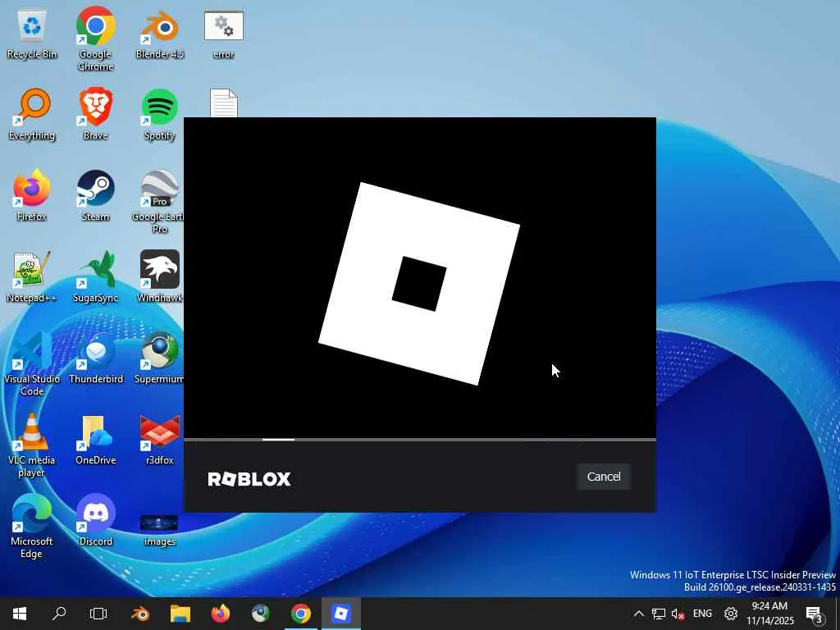The image size is (840, 630).
Task: Open the Windows Start menu
Action: tap(20, 614)
